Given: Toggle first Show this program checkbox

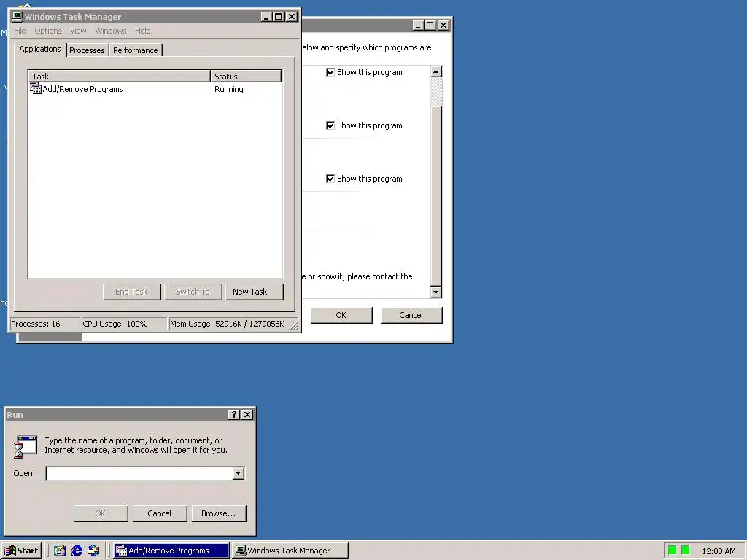Looking at the screenshot, I should click(330, 72).
